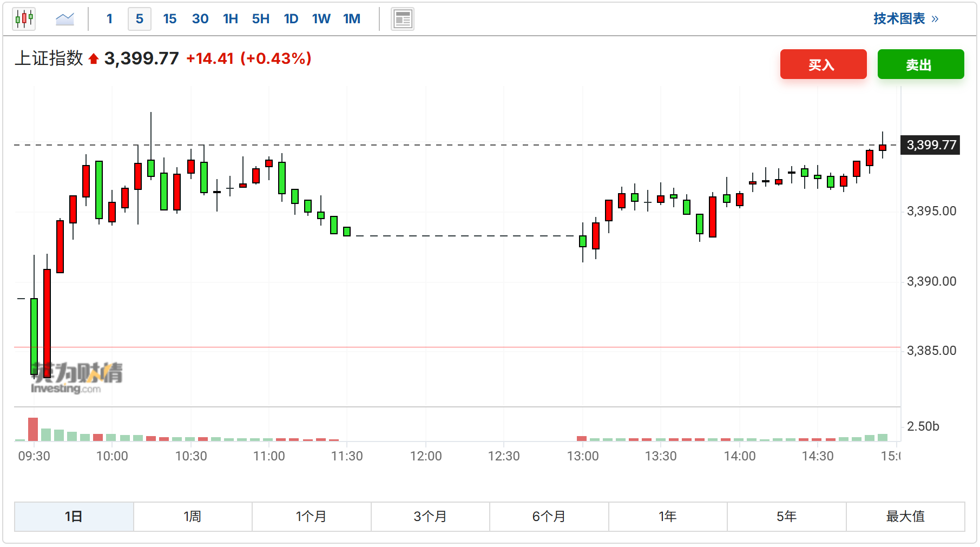This screenshot has height=547, width=980.
Task: Click the 13:00 time axis label
Action: (583, 456)
